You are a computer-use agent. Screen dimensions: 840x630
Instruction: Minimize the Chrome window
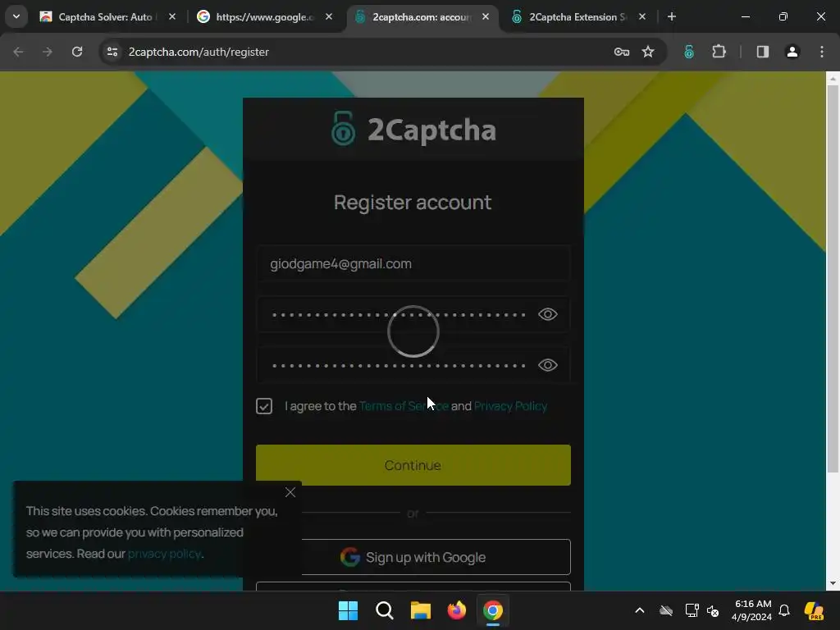[x=745, y=16]
